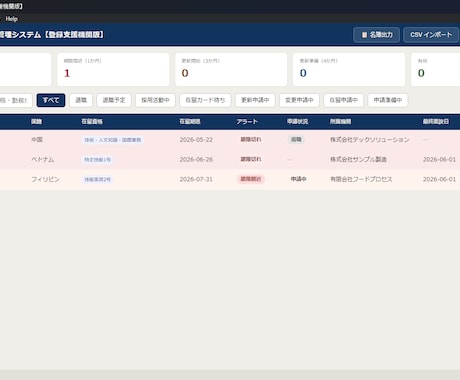Click the 退職 badge in 中国 row
This screenshot has width=460, height=380.
point(296,139)
